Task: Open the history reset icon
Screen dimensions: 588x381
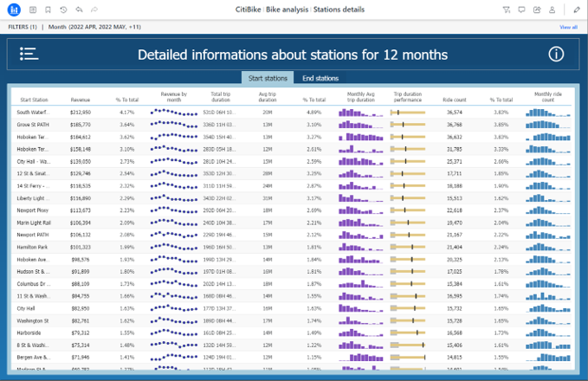Action: [63, 10]
